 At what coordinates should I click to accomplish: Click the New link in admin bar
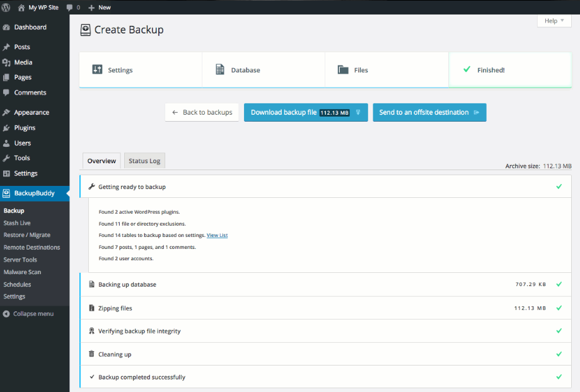pos(104,8)
